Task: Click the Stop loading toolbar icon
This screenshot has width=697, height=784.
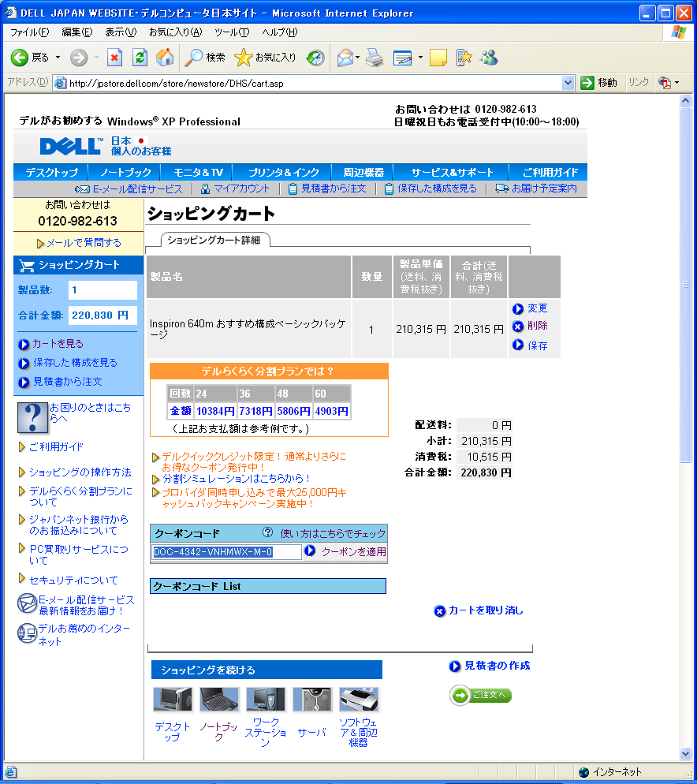Action: coord(115,58)
